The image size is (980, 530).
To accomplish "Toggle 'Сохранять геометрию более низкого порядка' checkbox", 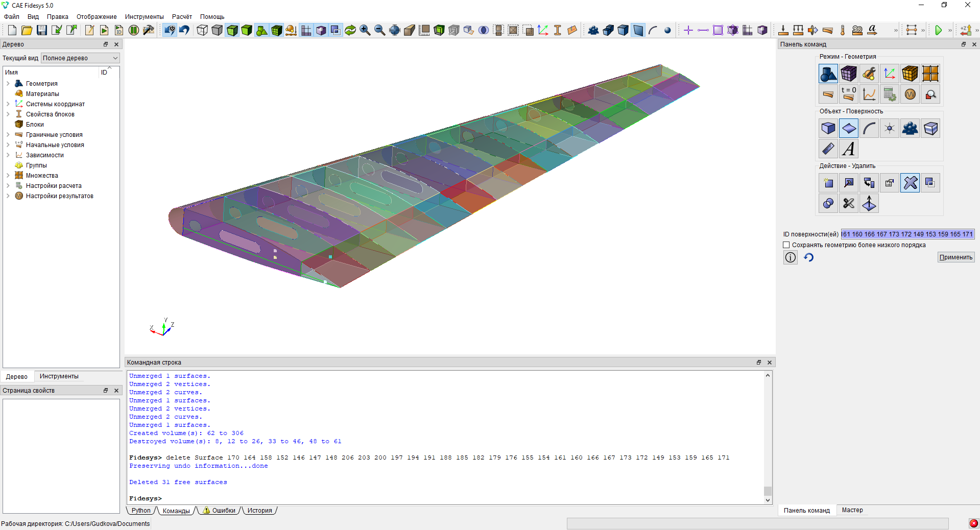I will point(786,245).
